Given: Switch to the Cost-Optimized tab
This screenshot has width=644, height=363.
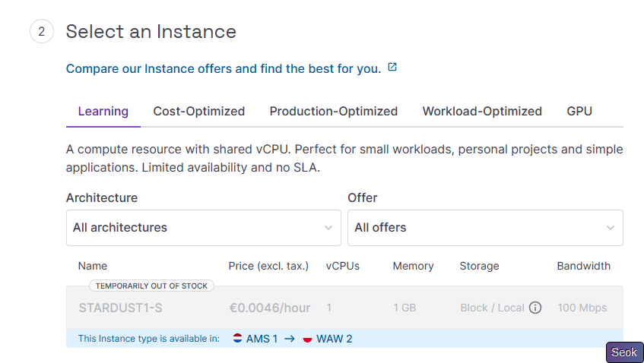Looking at the screenshot, I should click(x=199, y=111).
